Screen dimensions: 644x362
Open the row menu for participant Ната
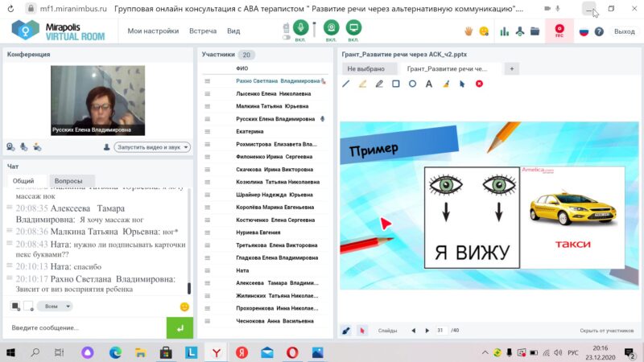pyautogui.click(x=208, y=270)
